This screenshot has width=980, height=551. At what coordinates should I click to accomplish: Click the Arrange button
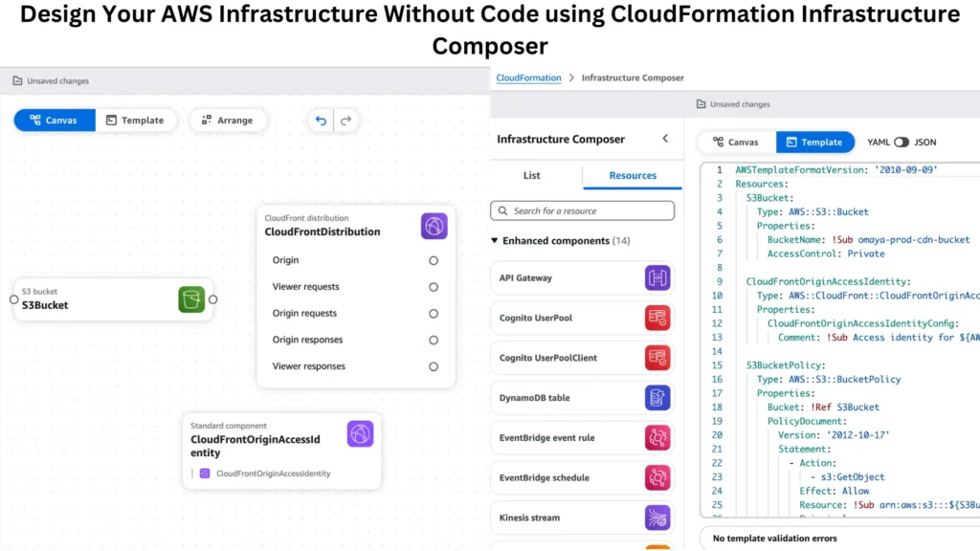pyautogui.click(x=228, y=120)
